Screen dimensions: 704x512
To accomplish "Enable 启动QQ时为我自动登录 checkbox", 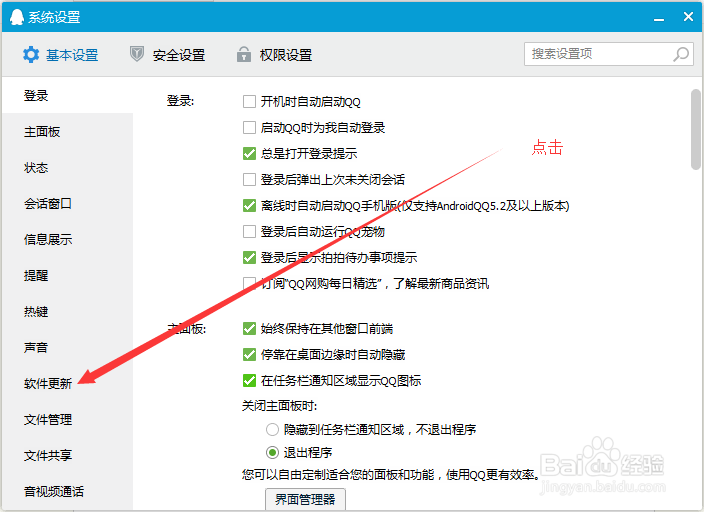I will click(249, 128).
